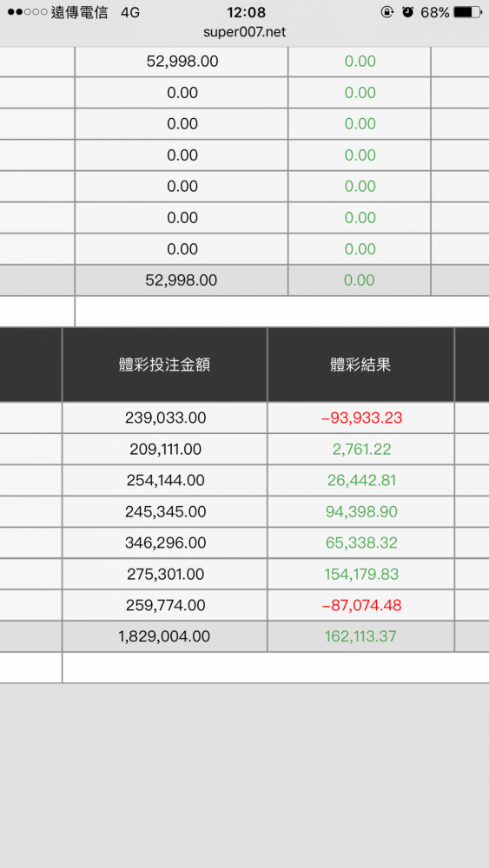Image resolution: width=489 pixels, height=868 pixels.
Task: Tap the alarm clock status icon
Action: (x=408, y=12)
